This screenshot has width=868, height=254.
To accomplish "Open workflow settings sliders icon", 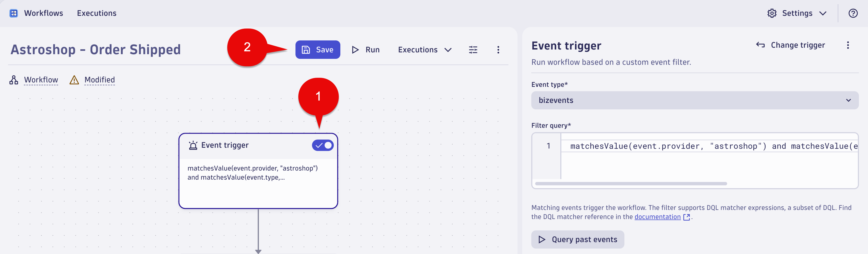I will click(x=473, y=50).
